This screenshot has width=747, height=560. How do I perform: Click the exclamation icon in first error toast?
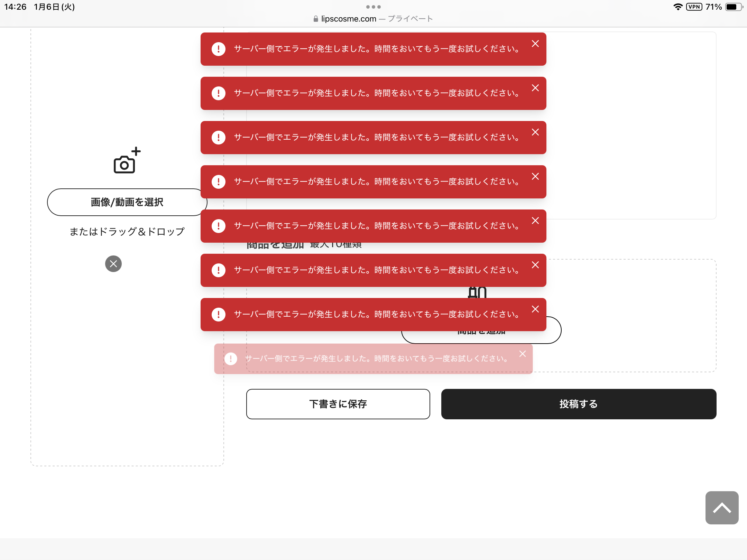tap(219, 49)
